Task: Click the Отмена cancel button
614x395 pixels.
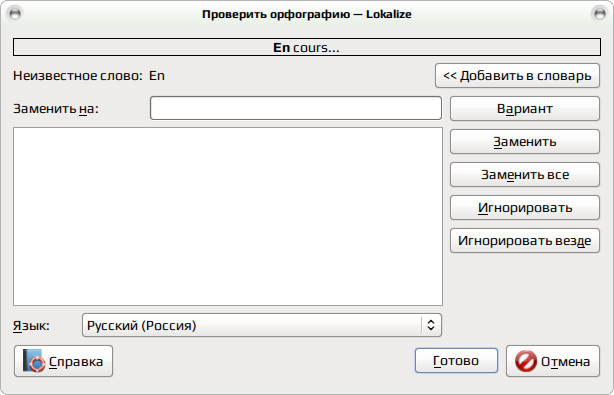Action: pyautogui.click(x=553, y=361)
